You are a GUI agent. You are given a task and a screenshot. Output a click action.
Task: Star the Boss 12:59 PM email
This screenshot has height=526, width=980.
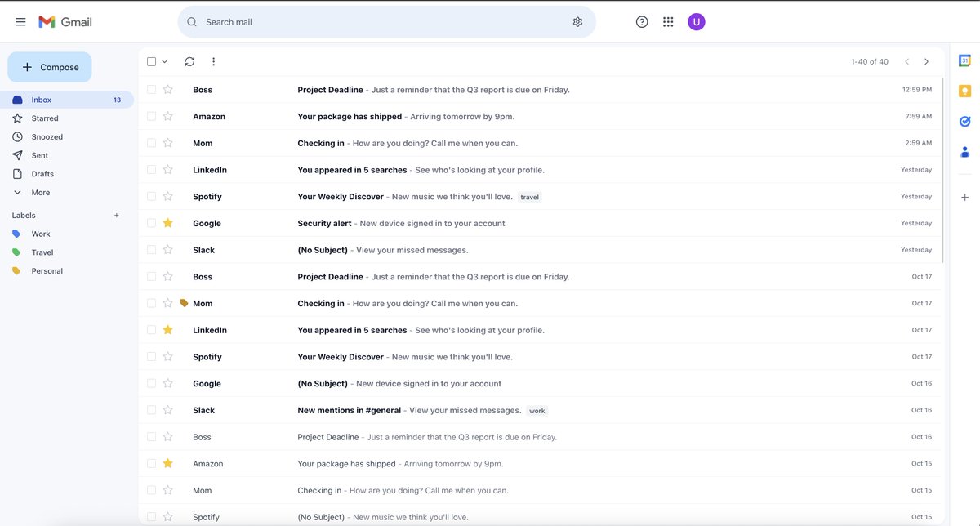pos(168,90)
